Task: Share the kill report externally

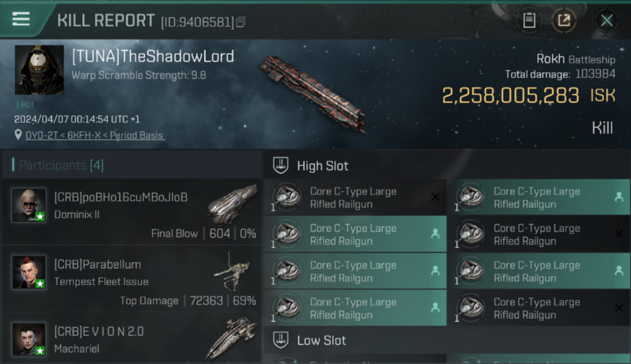Action: 564,20
